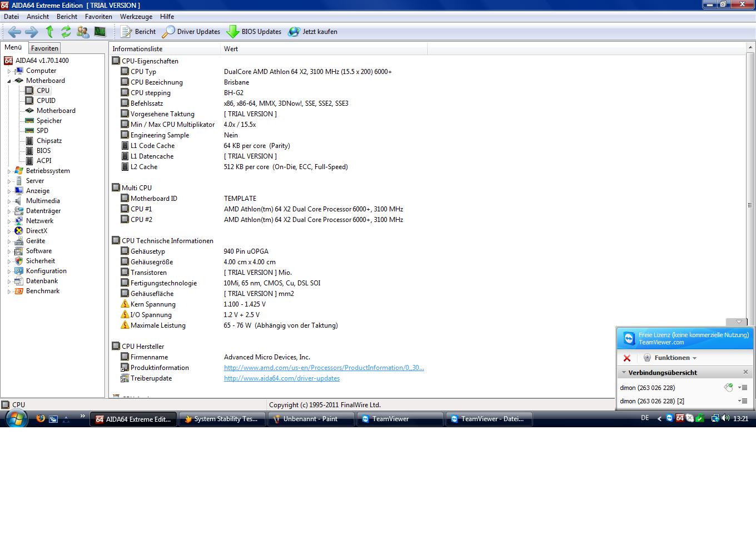
Task: Click the users toolbar icon
Action: pos(83,32)
